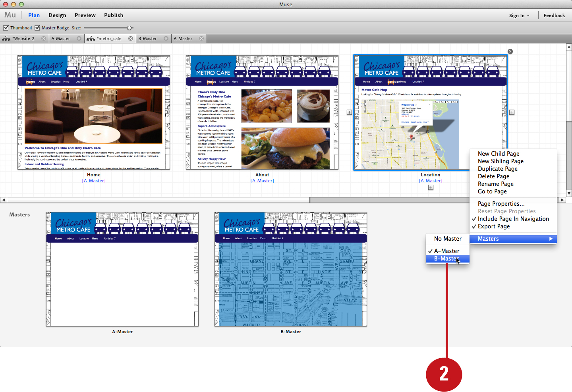Select the A-Master master thumbnail
The image size is (572, 392).
[x=122, y=269]
